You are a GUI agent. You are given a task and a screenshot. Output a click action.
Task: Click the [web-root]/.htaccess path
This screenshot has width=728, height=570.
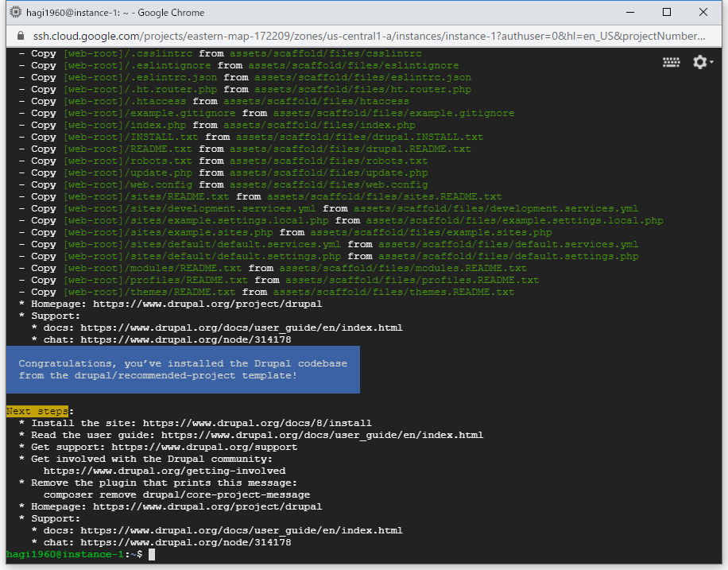(125, 101)
